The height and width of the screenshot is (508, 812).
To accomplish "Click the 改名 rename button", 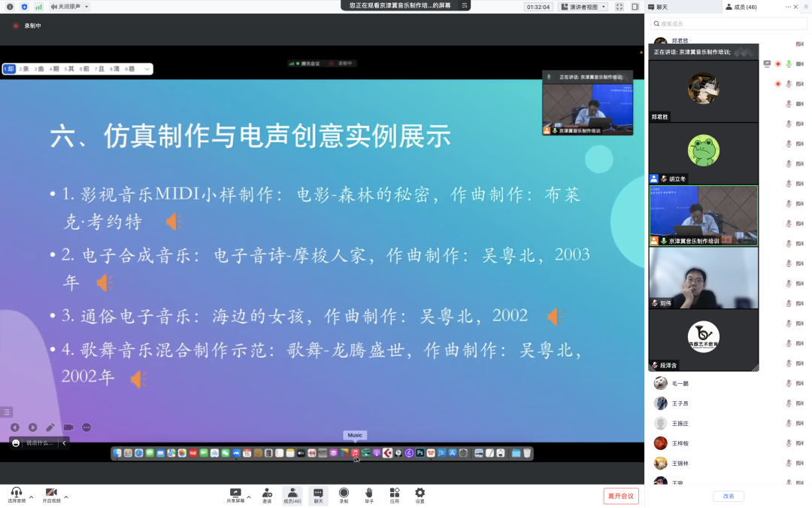I will tap(728, 496).
